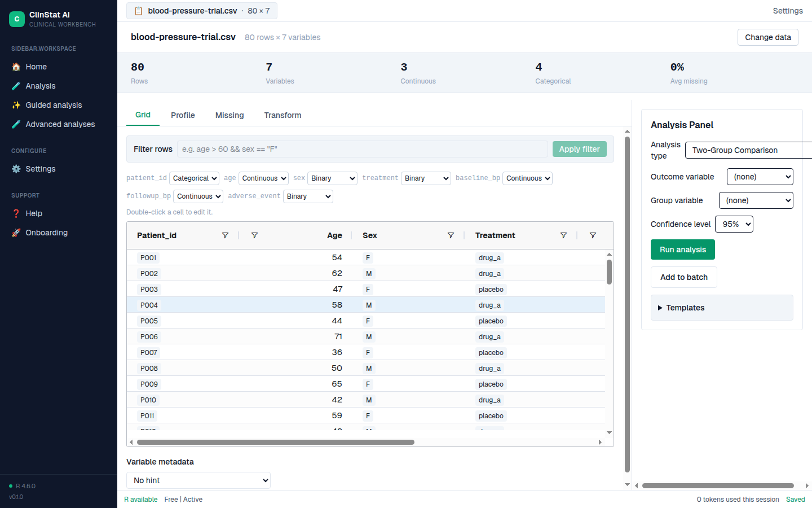Image resolution: width=812 pixels, height=508 pixels.
Task: Click the Guided analysis sparkle icon
Action: point(16,105)
